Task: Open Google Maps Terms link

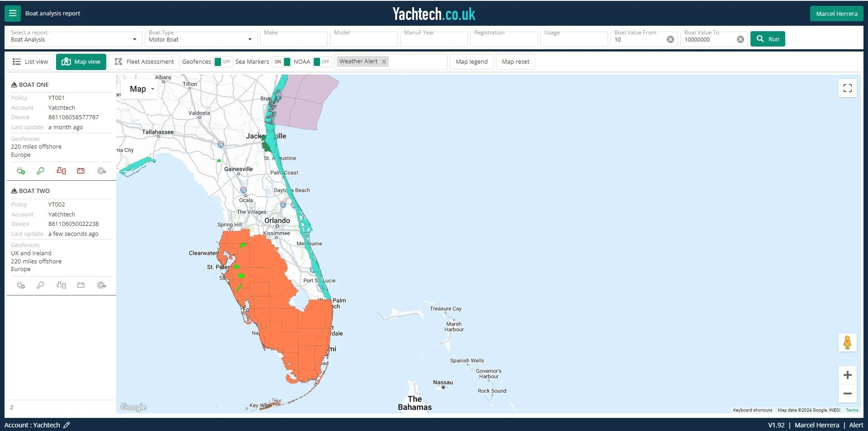Action: 852,410
